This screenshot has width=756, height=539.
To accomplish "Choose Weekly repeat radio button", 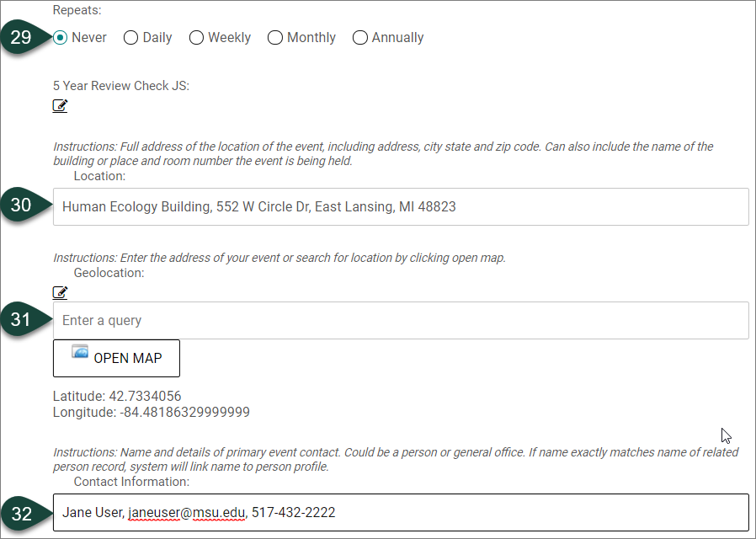I will click(x=196, y=38).
